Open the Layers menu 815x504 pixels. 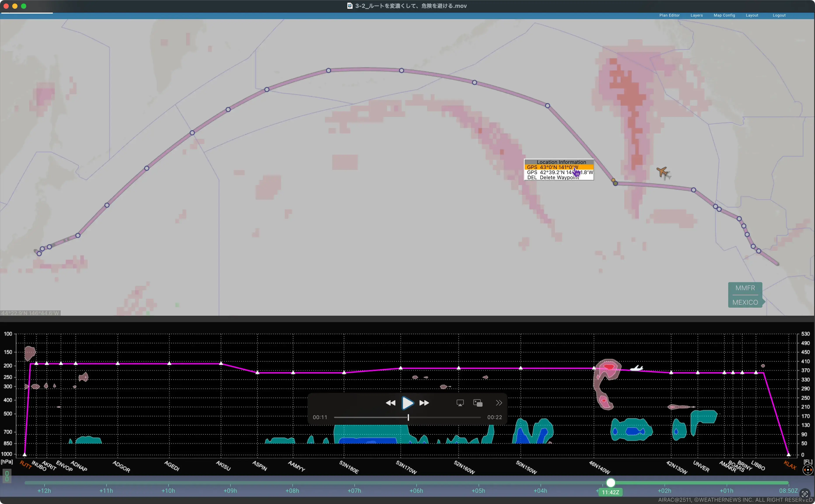click(x=696, y=15)
